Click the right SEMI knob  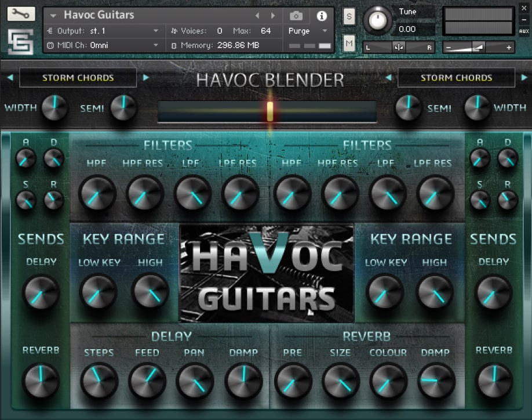(408, 107)
